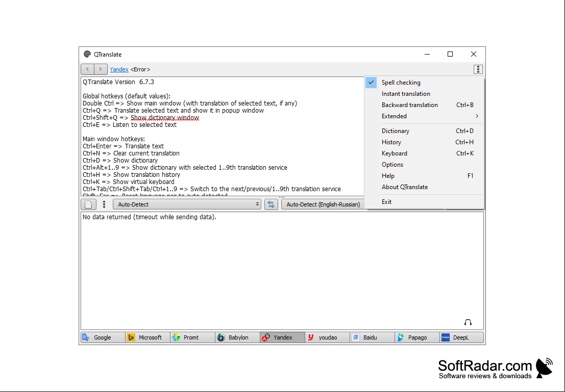Click the 'No data returned' error message text
Screen dimensions: 565x392
coord(149,217)
